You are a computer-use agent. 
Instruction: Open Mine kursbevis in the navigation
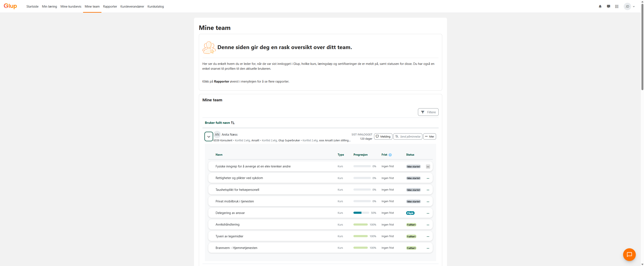click(71, 7)
